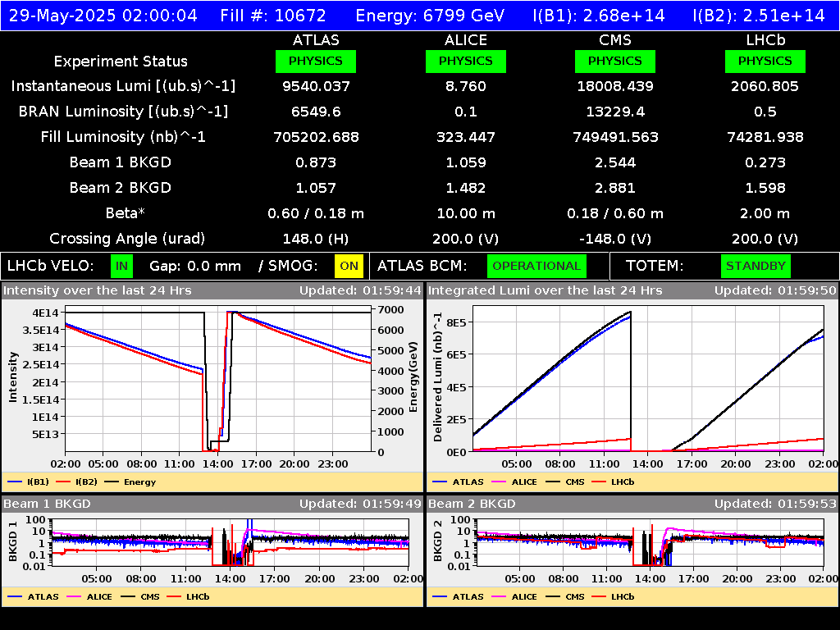Click ALICE fill luminosity value 323.447
Image resolution: width=840 pixels, height=630 pixels.
click(466, 137)
